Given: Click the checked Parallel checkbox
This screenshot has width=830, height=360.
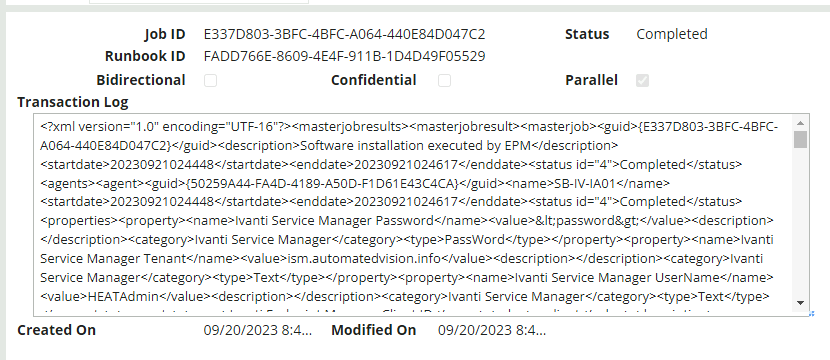Looking at the screenshot, I should pos(643,80).
